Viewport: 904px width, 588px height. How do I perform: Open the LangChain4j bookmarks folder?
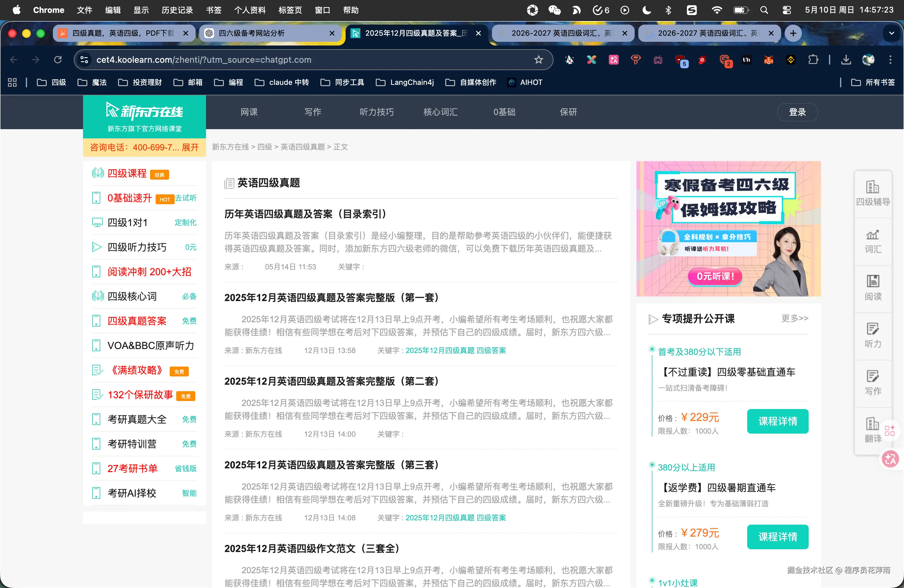(405, 82)
